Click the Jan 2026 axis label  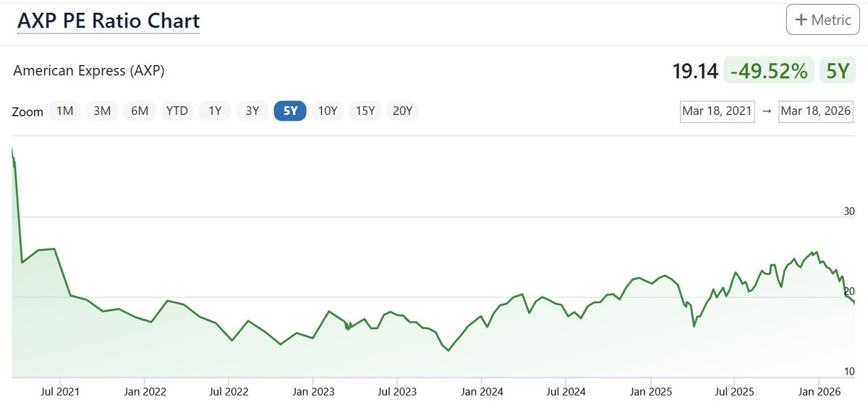(819, 391)
